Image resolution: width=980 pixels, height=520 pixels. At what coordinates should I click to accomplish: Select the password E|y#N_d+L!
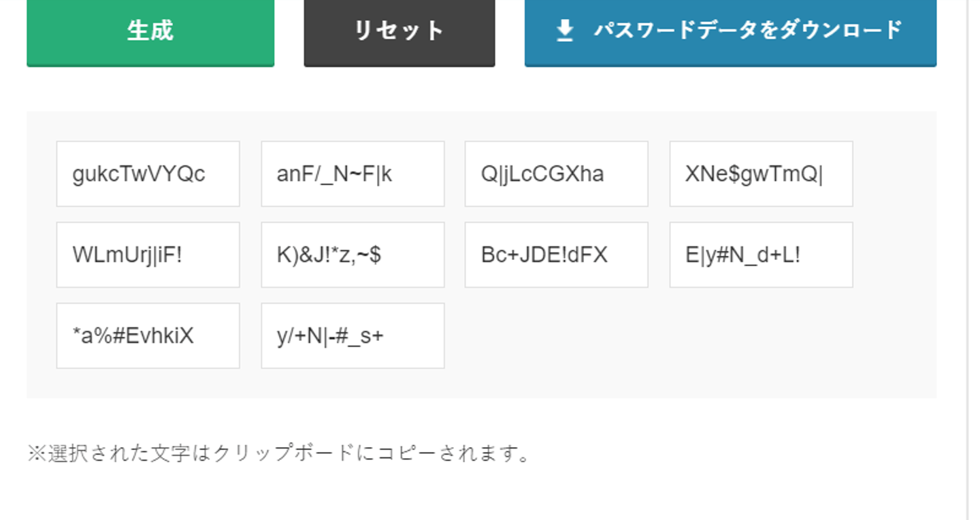point(761,255)
